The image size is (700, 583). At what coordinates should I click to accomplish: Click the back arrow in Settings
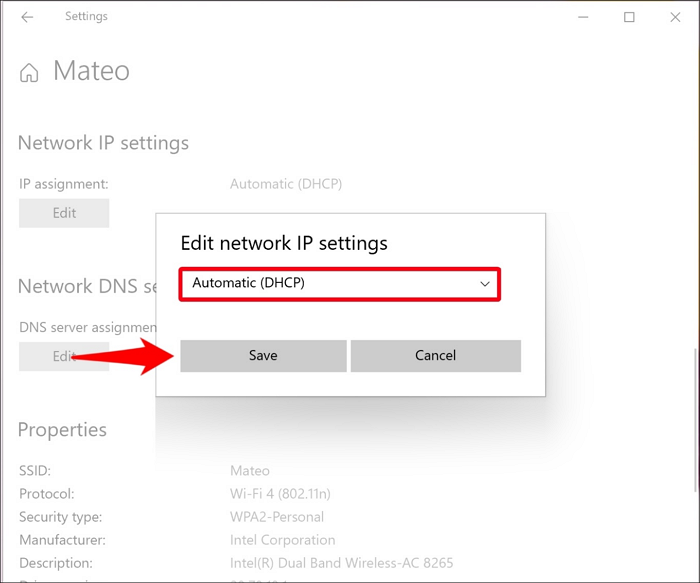[27, 17]
